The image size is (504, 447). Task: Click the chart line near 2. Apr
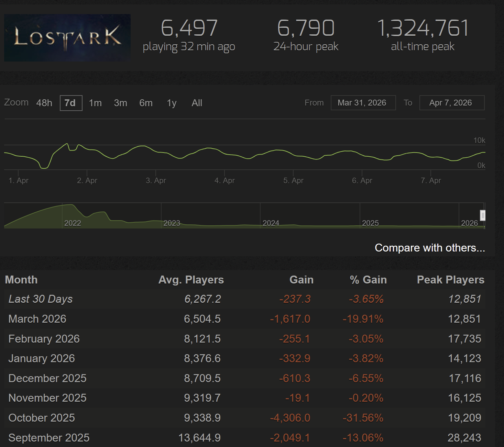(x=87, y=149)
